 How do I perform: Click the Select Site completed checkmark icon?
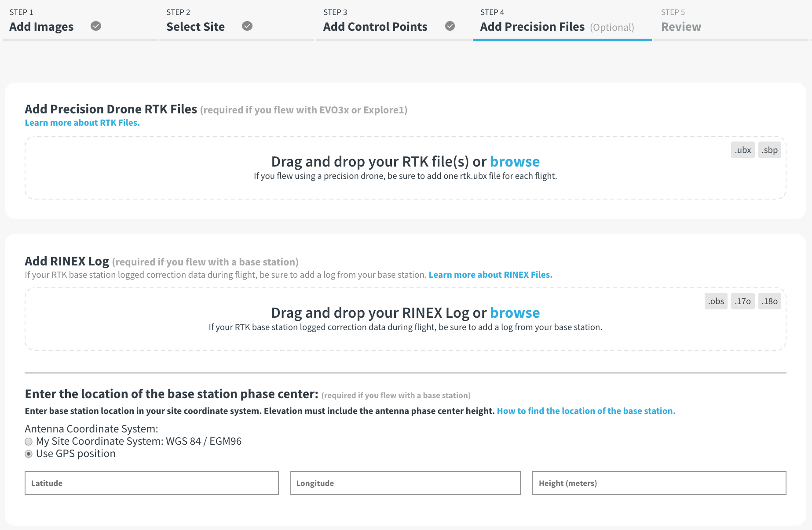(x=247, y=26)
